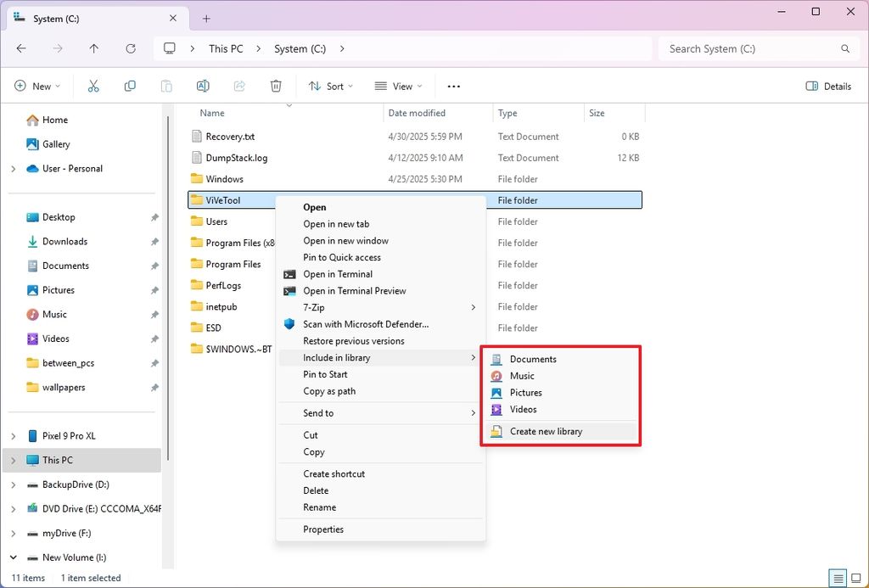Unpin the Desktop quick access pin
869x588 pixels.
[x=154, y=217]
